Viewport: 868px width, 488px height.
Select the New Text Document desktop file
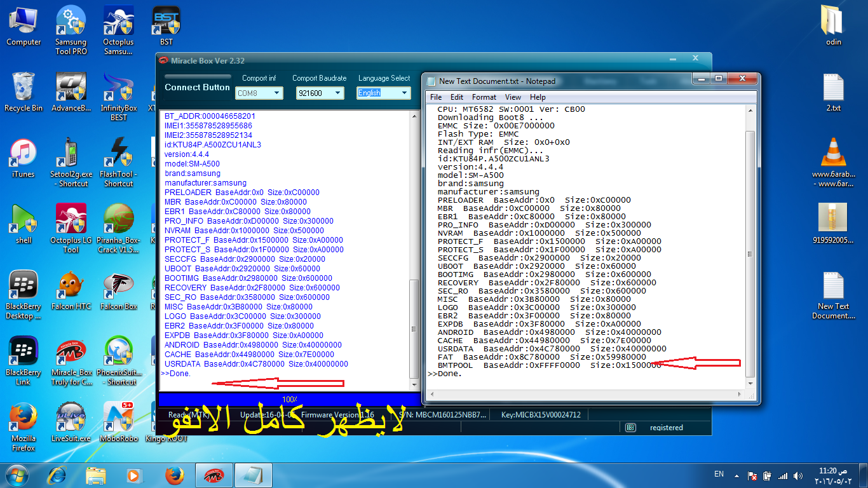833,294
